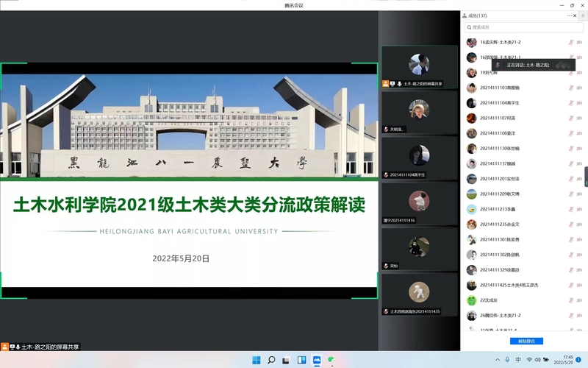Image resolution: width=588 pixels, height=368 pixels.
Task: Open WeChat from the taskbar
Action: pyautogui.click(x=331, y=360)
